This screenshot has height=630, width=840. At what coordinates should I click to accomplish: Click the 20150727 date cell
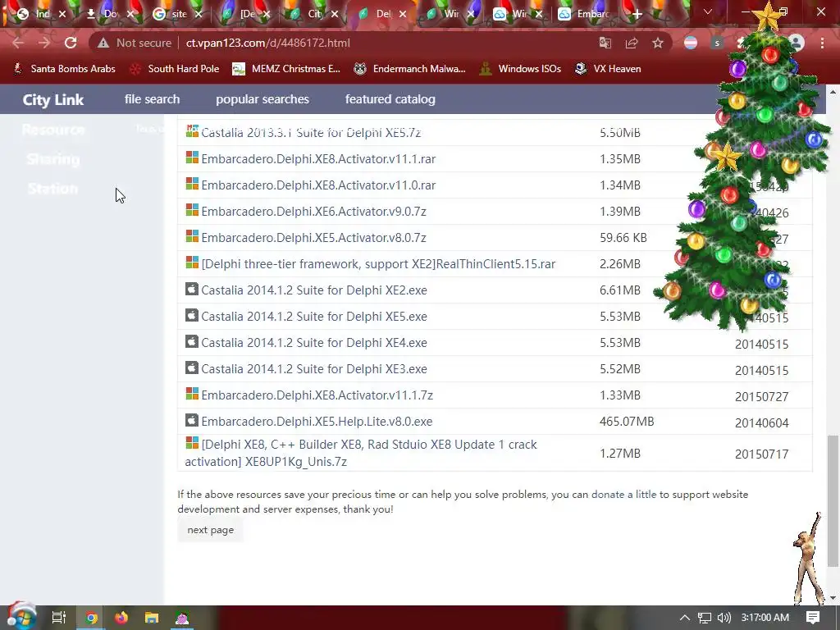[761, 396]
